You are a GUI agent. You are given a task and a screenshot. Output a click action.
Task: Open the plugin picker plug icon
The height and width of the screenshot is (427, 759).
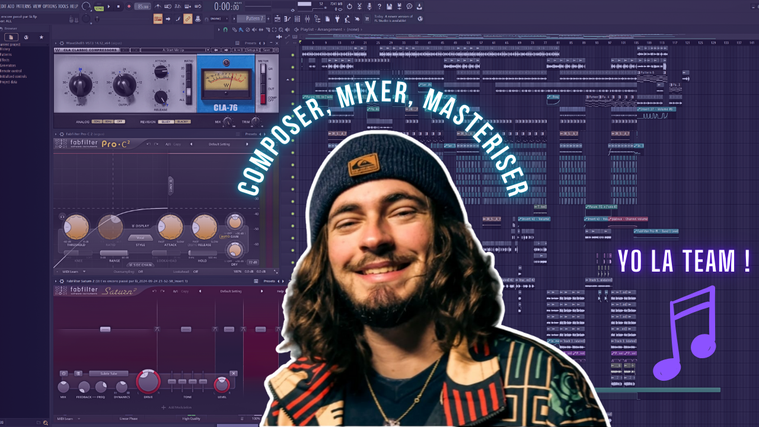click(x=337, y=19)
